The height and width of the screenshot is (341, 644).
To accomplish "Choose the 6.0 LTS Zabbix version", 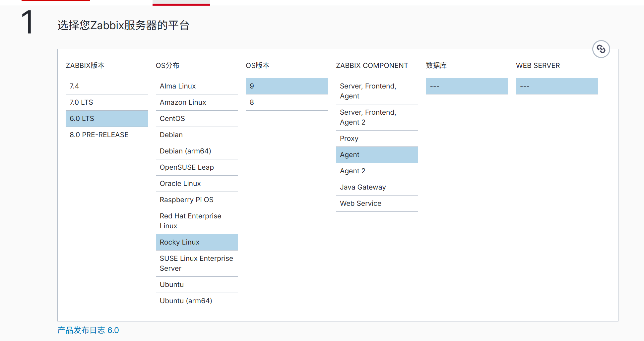I will (107, 119).
